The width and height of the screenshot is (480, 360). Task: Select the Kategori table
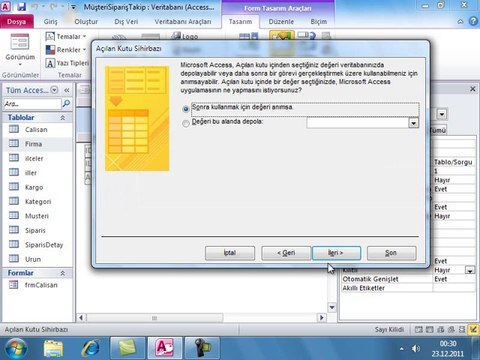pos(37,201)
